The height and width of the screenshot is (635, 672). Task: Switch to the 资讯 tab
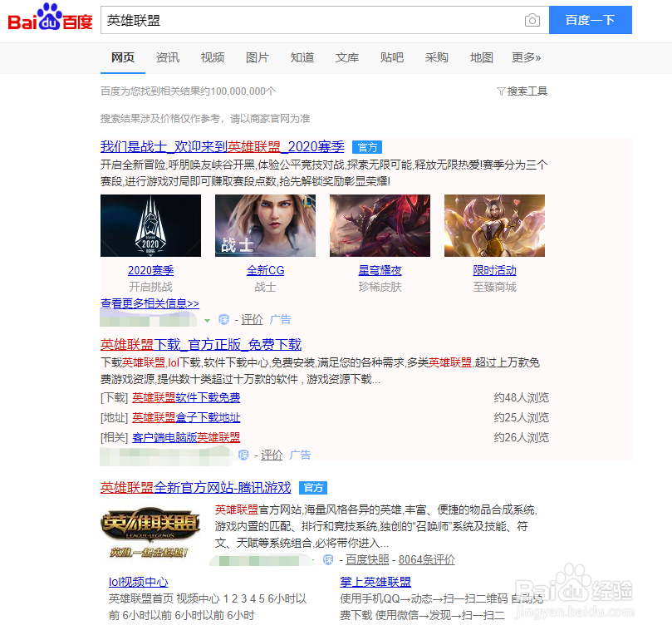pos(168,57)
